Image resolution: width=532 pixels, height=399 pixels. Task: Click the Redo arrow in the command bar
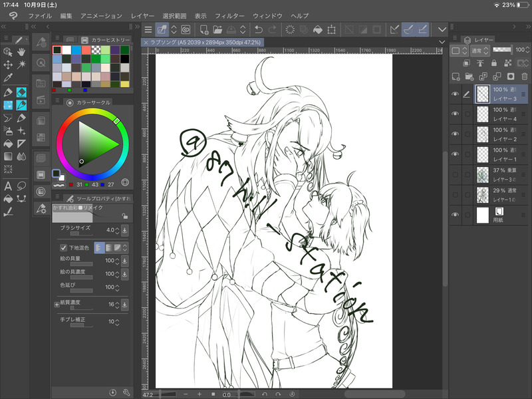coord(272,30)
